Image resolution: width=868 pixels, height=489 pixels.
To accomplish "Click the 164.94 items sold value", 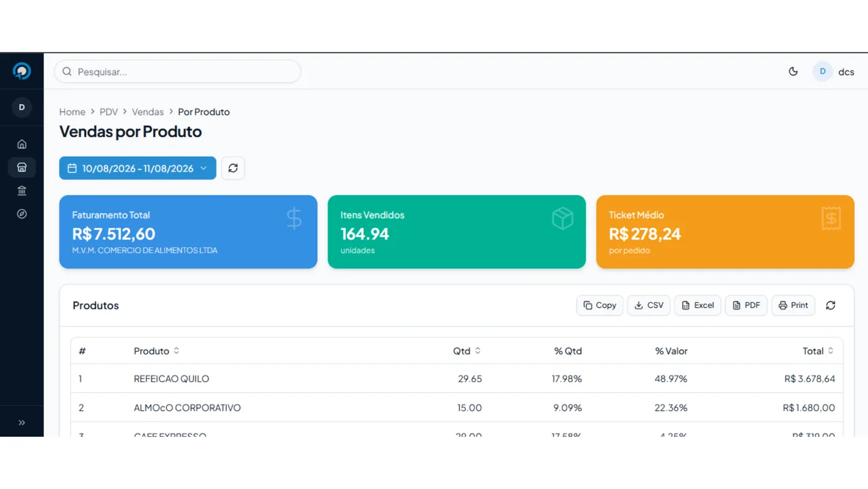I will (365, 234).
